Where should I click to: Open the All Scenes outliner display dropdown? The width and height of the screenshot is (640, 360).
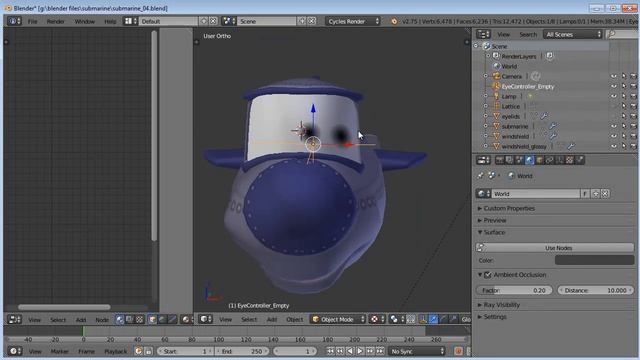pos(573,35)
